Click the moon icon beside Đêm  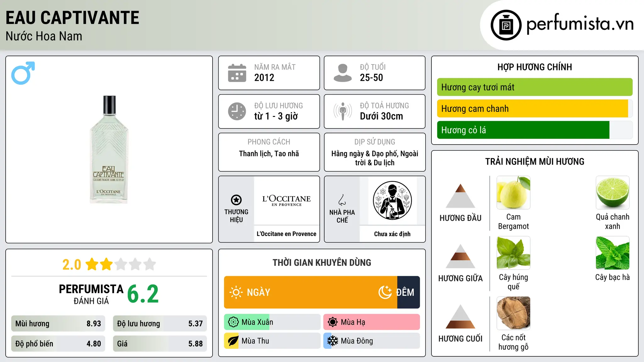(385, 292)
